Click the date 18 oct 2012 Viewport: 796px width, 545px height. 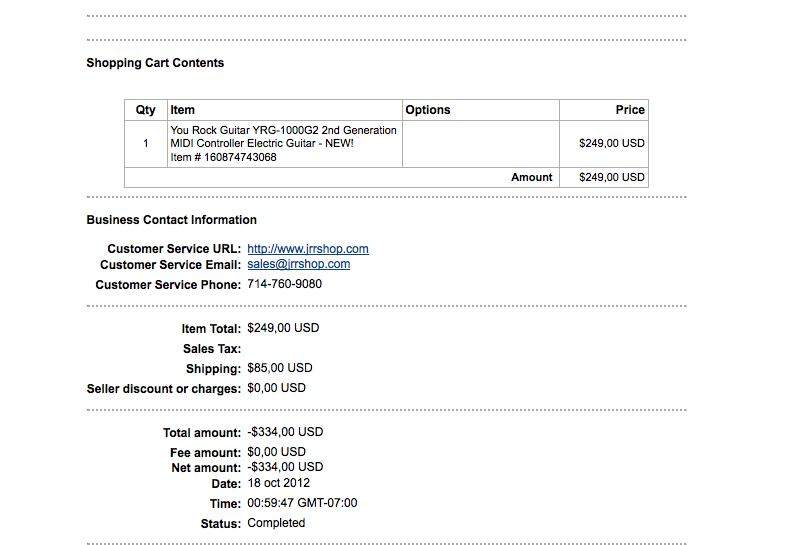(278, 483)
